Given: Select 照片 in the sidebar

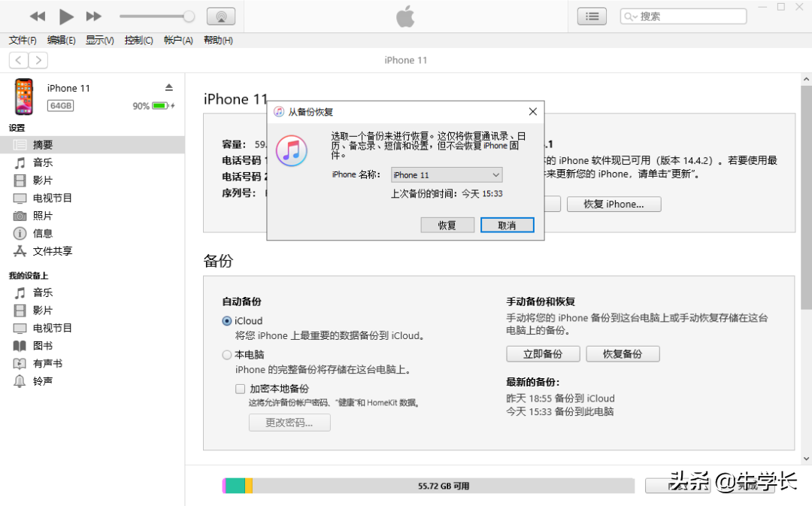Looking at the screenshot, I should [92, 216].
